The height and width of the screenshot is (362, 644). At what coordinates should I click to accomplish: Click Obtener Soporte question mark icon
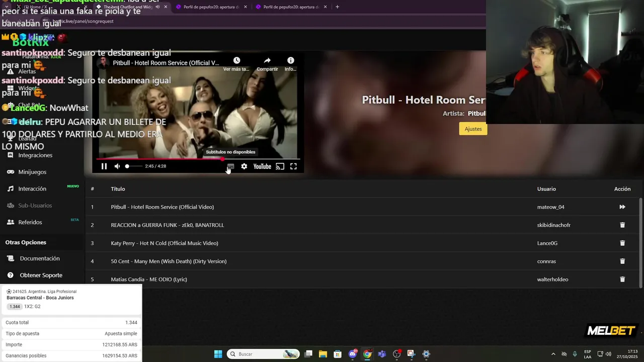[10, 275]
